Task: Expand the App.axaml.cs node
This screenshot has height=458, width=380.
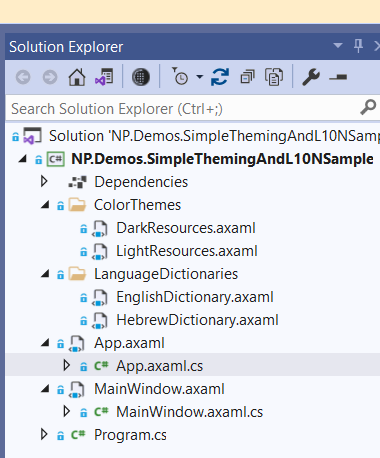Action: 66,366
